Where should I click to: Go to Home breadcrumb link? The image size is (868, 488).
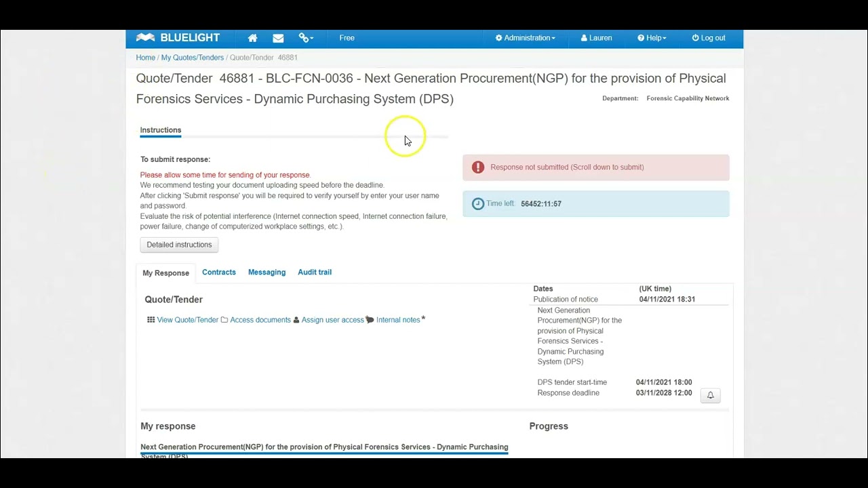click(146, 58)
